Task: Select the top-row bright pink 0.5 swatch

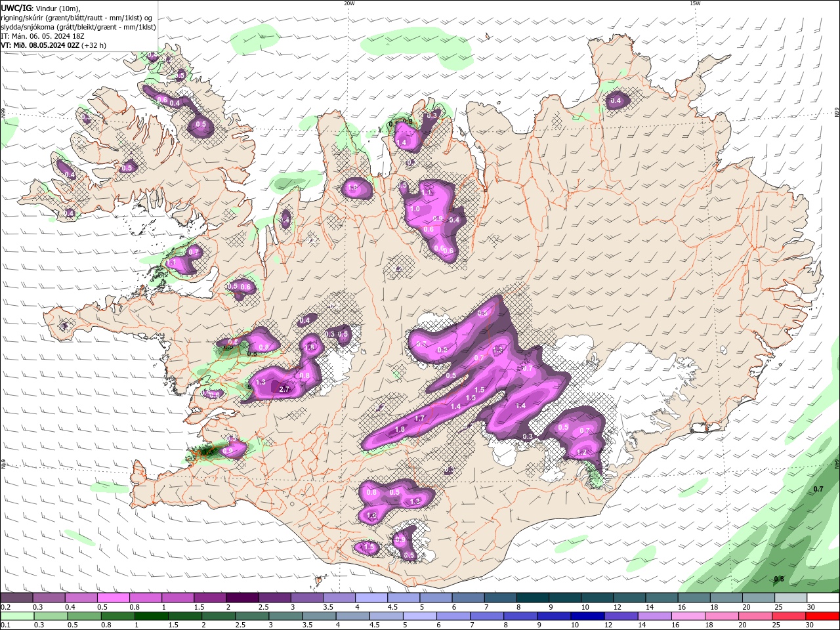Action: 113,598
